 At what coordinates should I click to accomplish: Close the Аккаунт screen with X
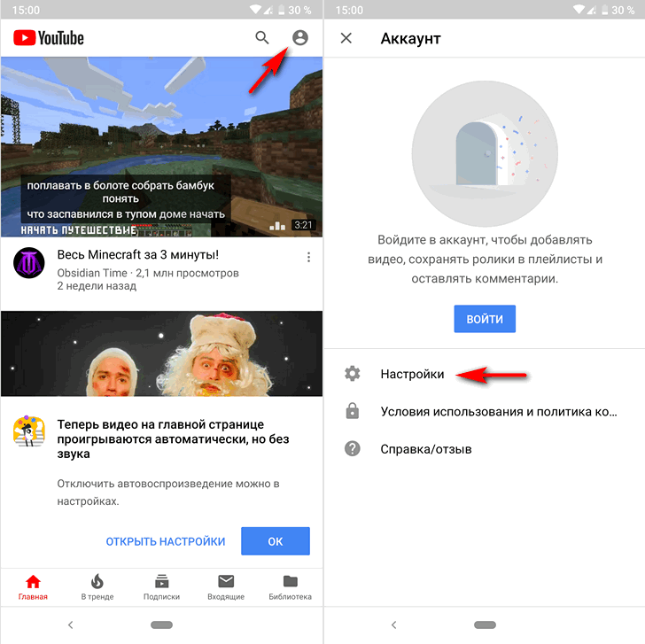pos(346,38)
